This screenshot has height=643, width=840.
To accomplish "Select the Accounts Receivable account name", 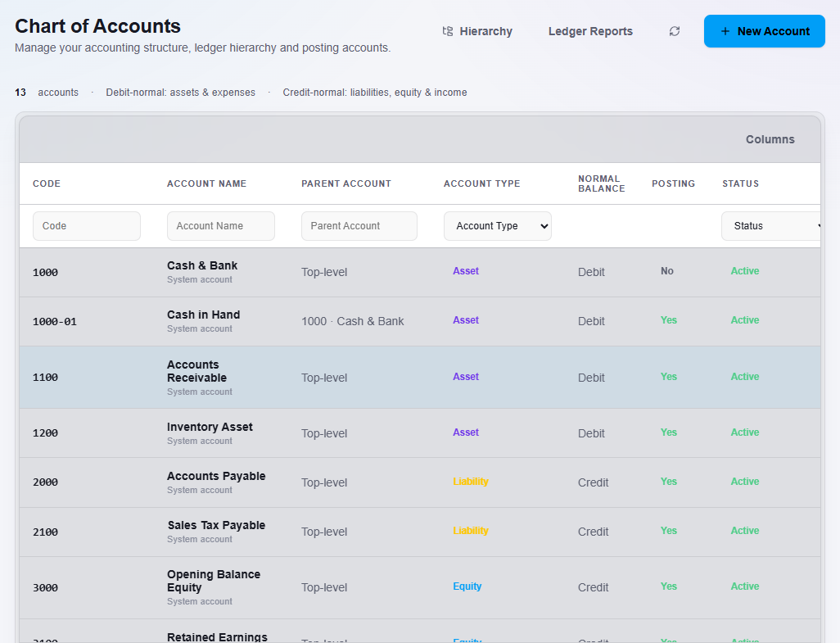I will pos(196,371).
